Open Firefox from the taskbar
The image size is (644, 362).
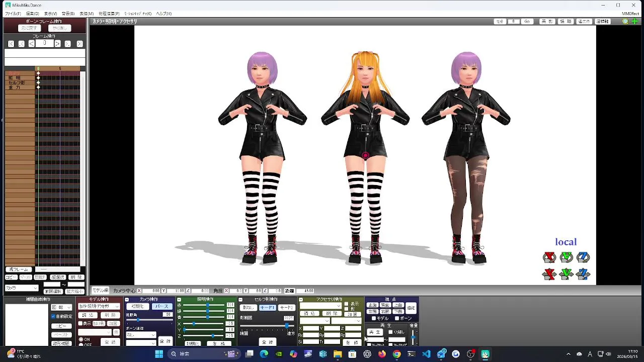[x=382, y=354]
